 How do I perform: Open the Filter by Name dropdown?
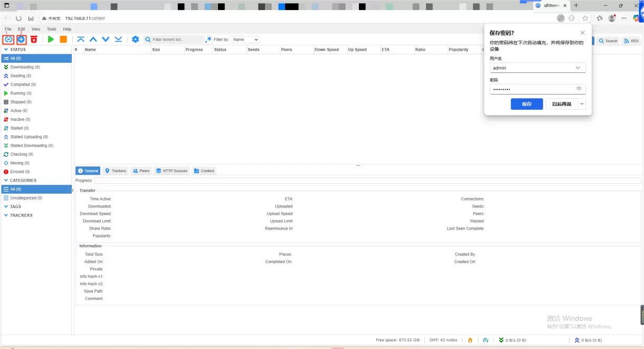(245, 40)
